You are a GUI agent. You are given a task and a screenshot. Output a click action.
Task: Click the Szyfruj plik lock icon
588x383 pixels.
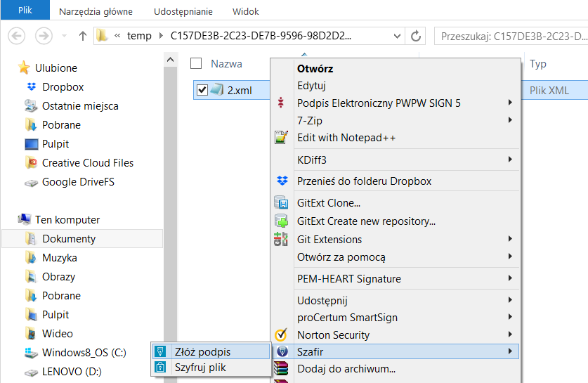pyautogui.click(x=160, y=367)
